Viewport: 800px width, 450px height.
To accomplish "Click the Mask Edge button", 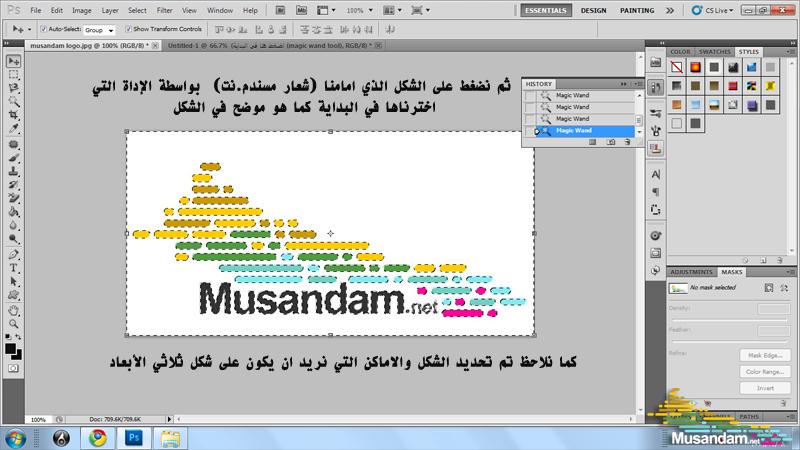I will coord(765,355).
